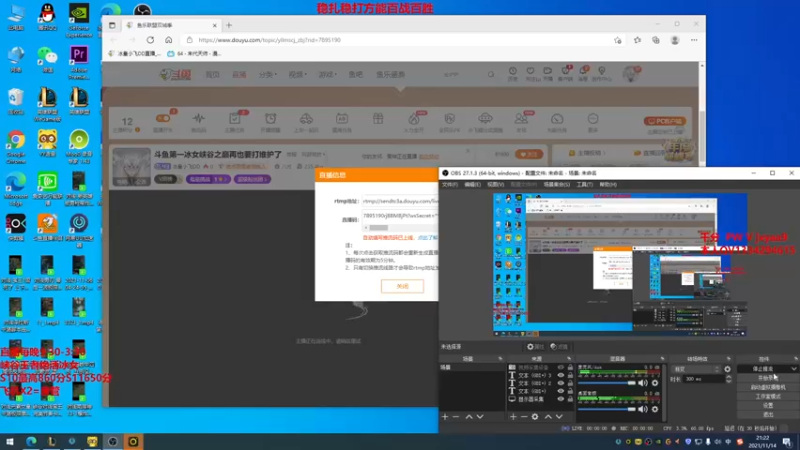Go to Edge browser home page icon
This screenshot has height=450, width=800.
(x=168, y=40)
